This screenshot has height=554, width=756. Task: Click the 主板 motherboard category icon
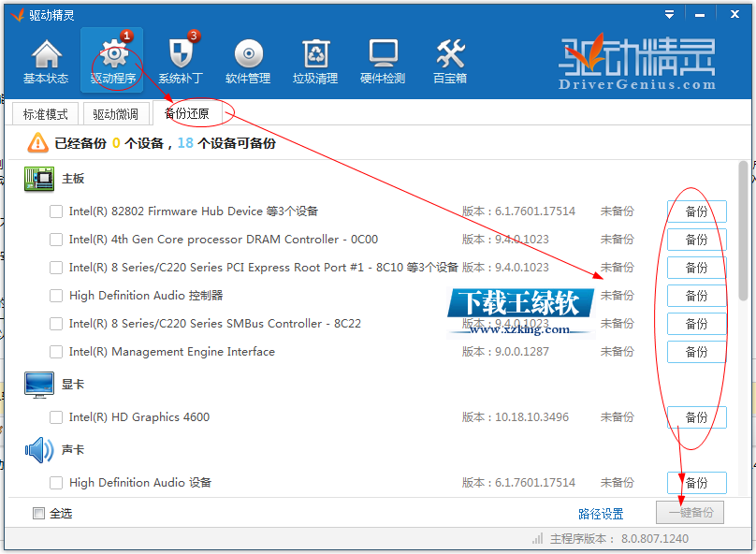(x=39, y=179)
